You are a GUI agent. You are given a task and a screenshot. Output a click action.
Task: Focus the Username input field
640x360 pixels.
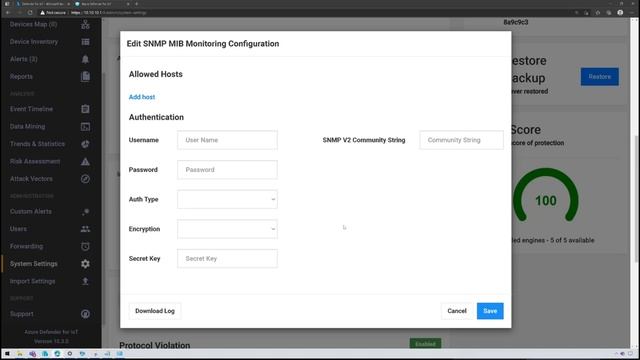[227, 140]
